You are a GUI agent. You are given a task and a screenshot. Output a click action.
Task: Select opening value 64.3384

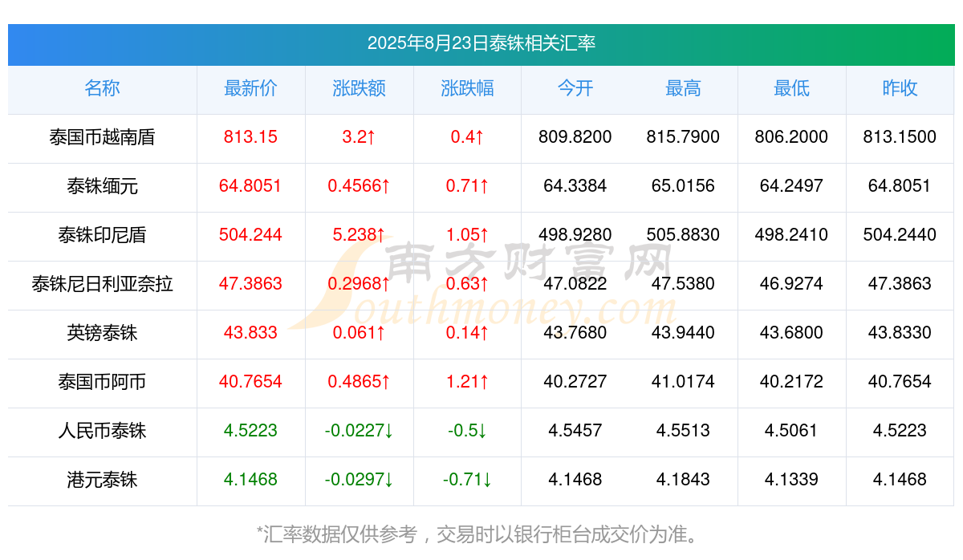pos(575,186)
